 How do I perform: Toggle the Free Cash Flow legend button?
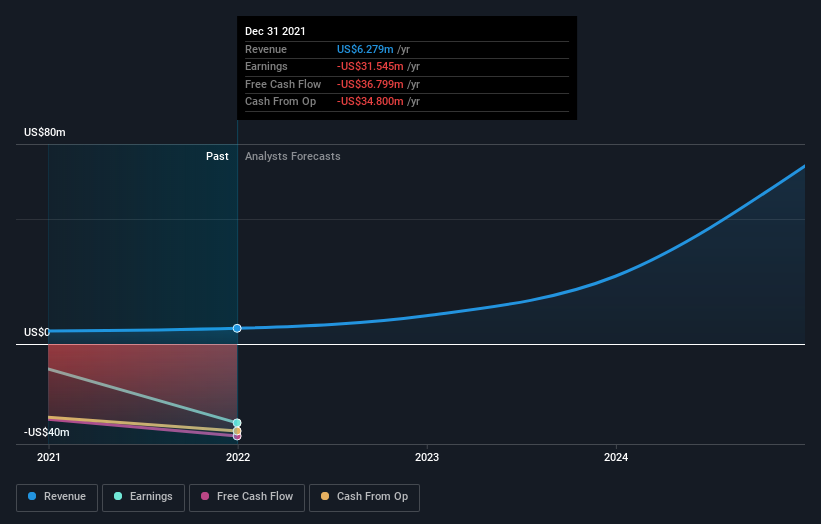(247, 497)
